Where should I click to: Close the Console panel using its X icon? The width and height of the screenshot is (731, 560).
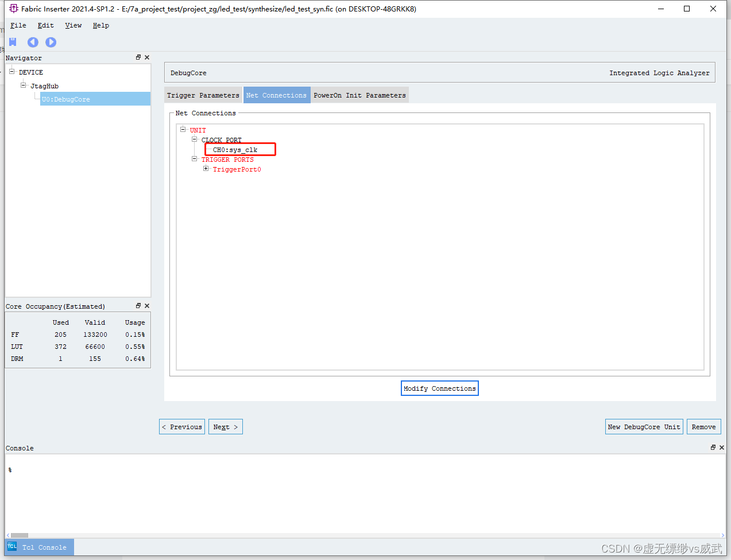click(x=722, y=448)
